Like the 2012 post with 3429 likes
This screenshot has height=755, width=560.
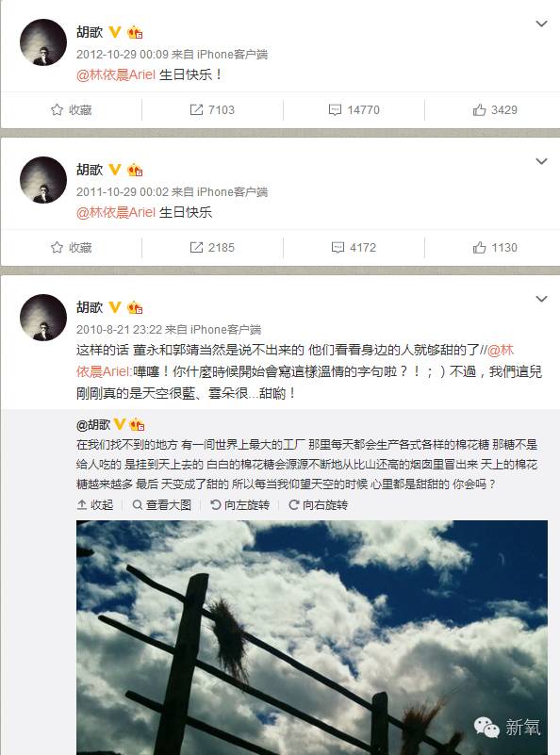tap(495, 109)
